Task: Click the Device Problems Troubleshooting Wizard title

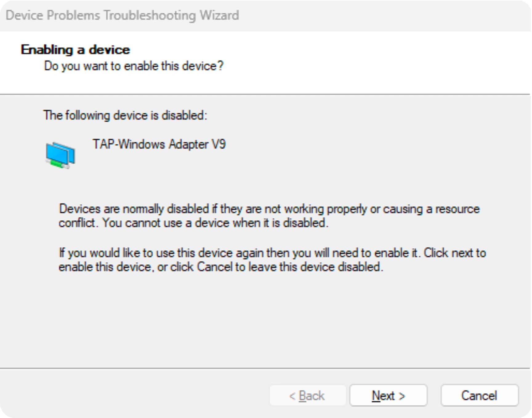Action: [x=122, y=15]
